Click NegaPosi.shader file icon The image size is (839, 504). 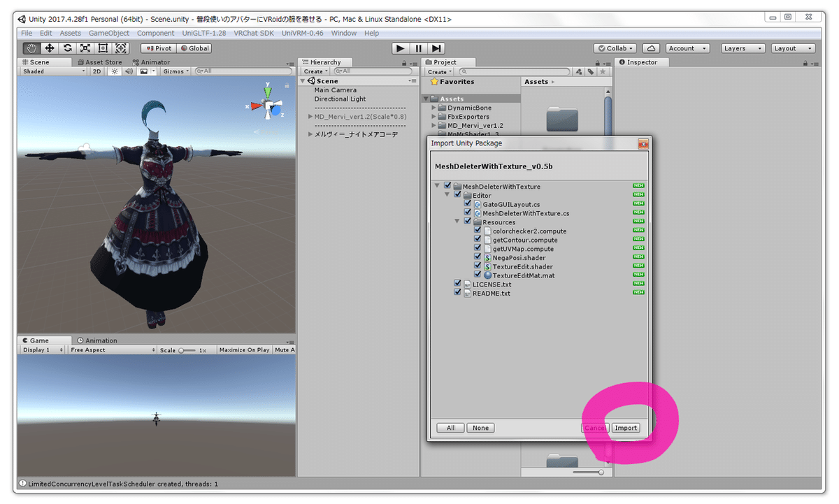point(487,258)
